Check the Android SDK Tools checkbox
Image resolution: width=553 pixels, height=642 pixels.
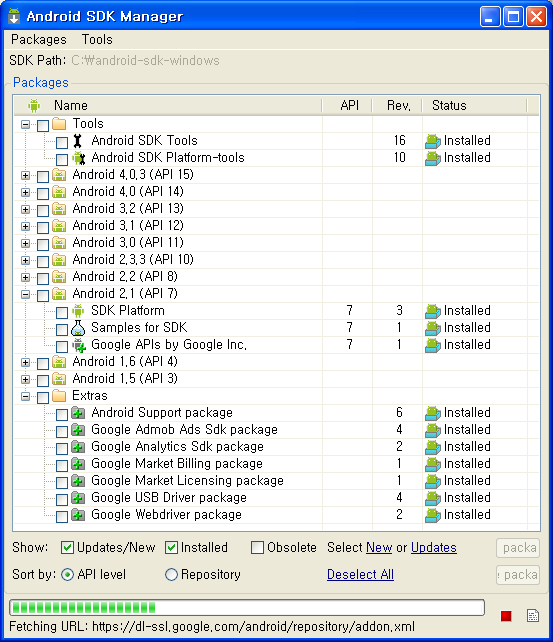tap(62, 142)
